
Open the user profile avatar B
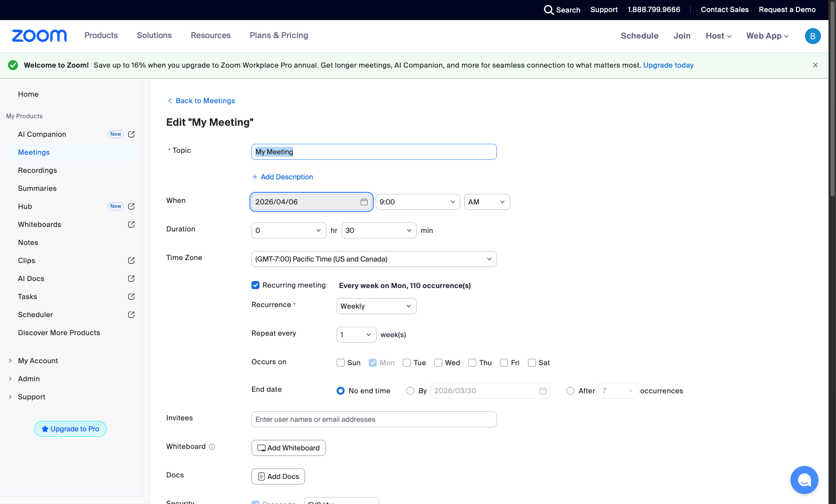click(x=812, y=36)
